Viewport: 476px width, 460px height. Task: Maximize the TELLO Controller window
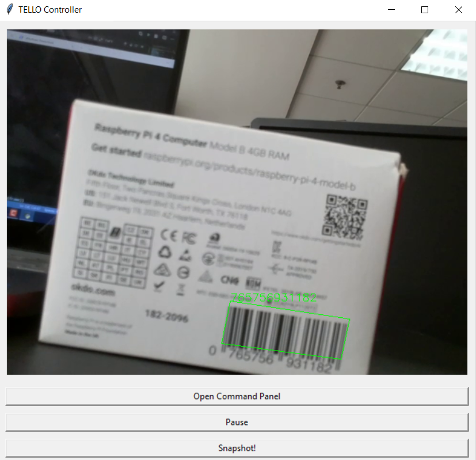425,10
